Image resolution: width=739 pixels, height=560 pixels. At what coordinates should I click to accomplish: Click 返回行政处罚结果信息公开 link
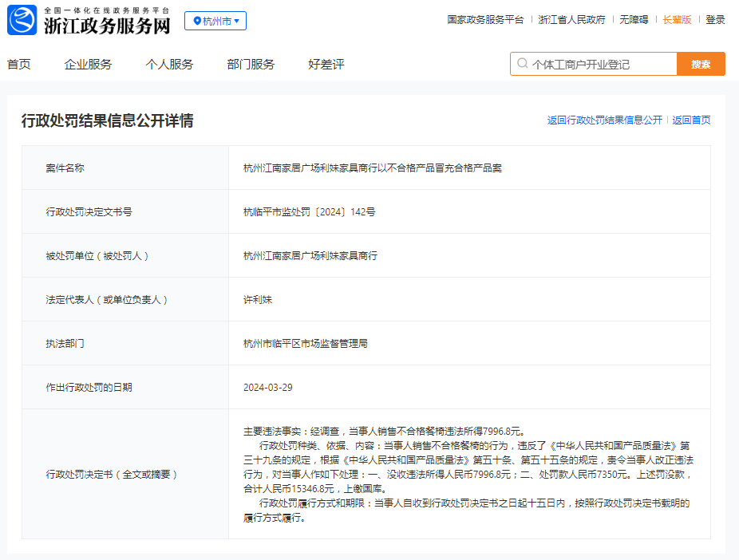point(604,120)
